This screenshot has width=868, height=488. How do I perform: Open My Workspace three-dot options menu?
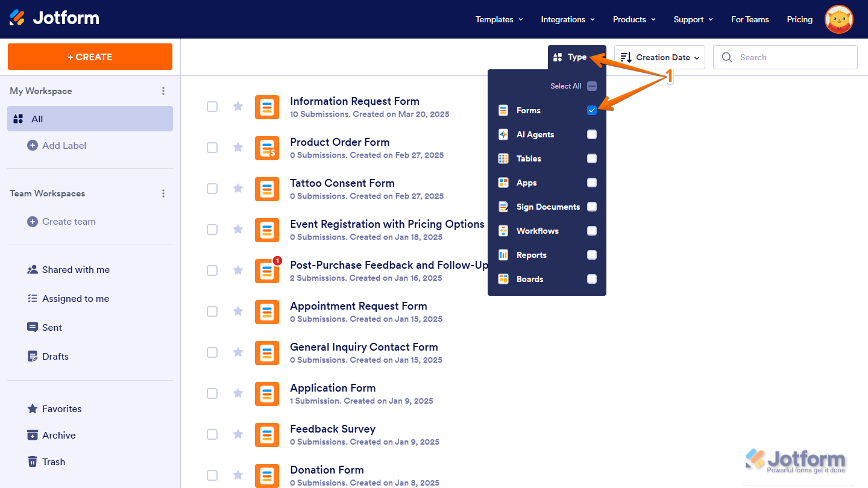click(x=163, y=91)
